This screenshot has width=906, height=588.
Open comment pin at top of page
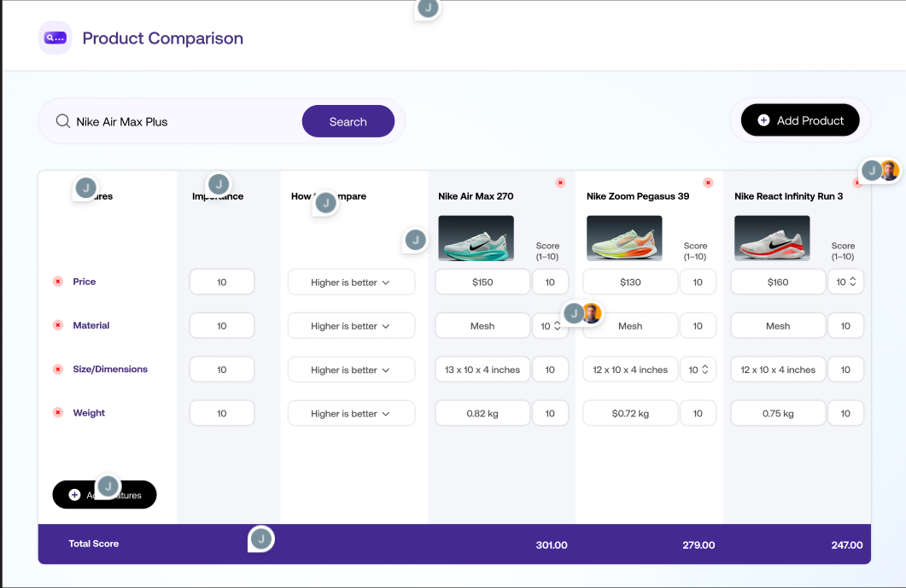(x=428, y=9)
